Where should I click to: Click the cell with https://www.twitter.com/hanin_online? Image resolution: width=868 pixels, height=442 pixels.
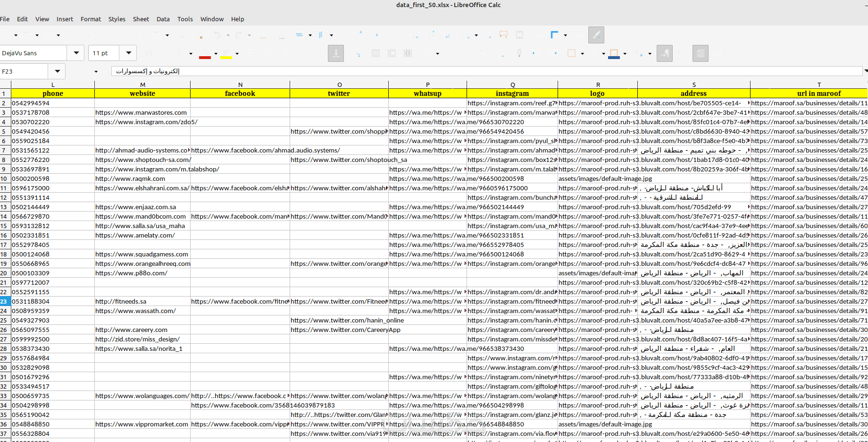[x=339, y=320]
